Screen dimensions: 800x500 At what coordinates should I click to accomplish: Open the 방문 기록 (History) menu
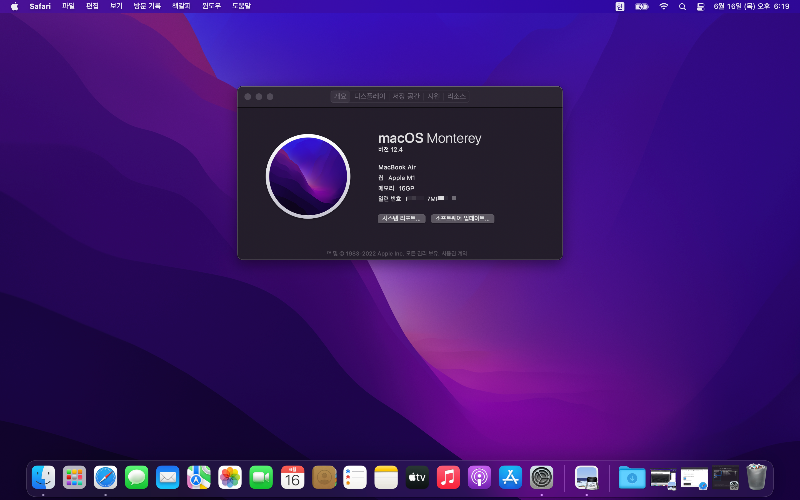click(x=147, y=6)
